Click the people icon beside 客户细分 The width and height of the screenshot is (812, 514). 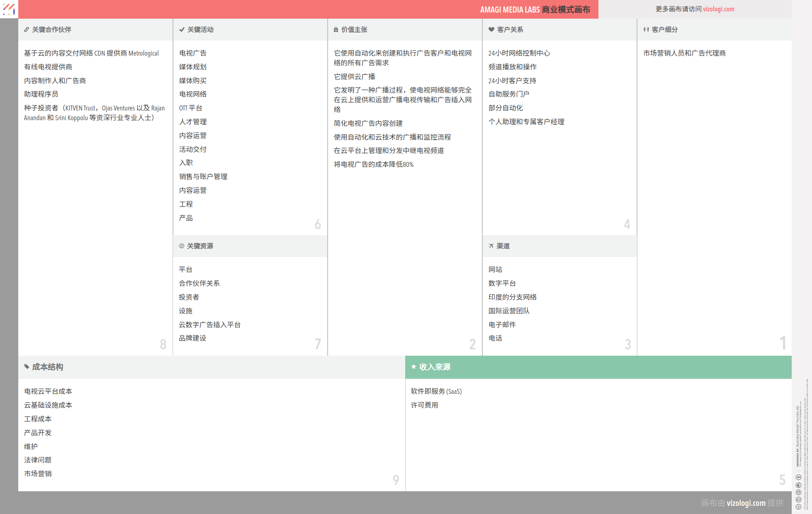coord(646,30)
